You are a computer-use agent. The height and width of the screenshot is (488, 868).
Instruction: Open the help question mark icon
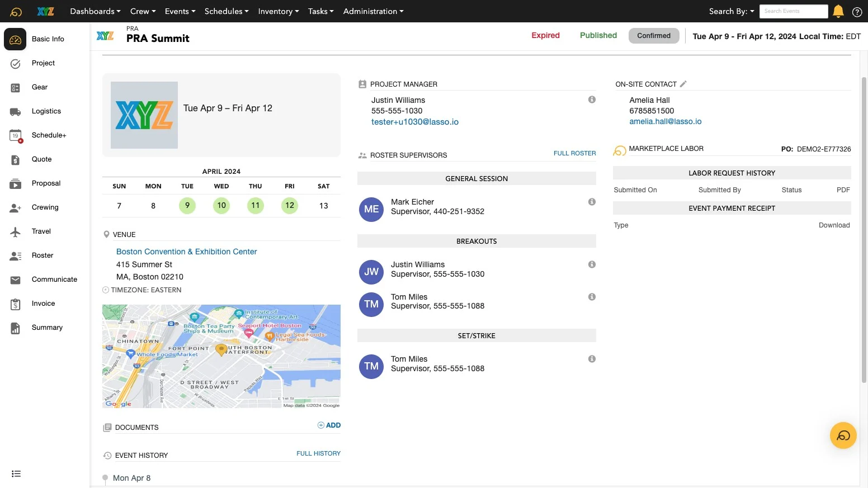click(x=857, y=12)
